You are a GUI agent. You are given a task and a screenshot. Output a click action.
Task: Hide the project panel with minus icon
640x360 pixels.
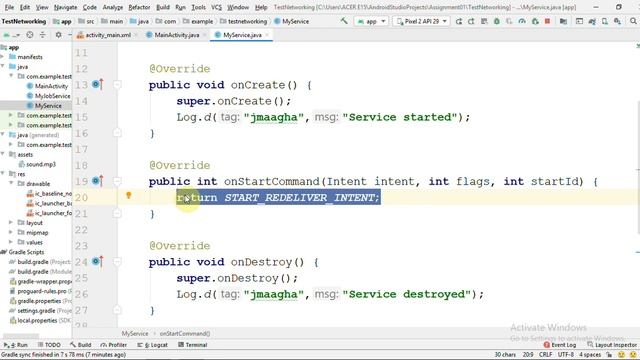69,35
